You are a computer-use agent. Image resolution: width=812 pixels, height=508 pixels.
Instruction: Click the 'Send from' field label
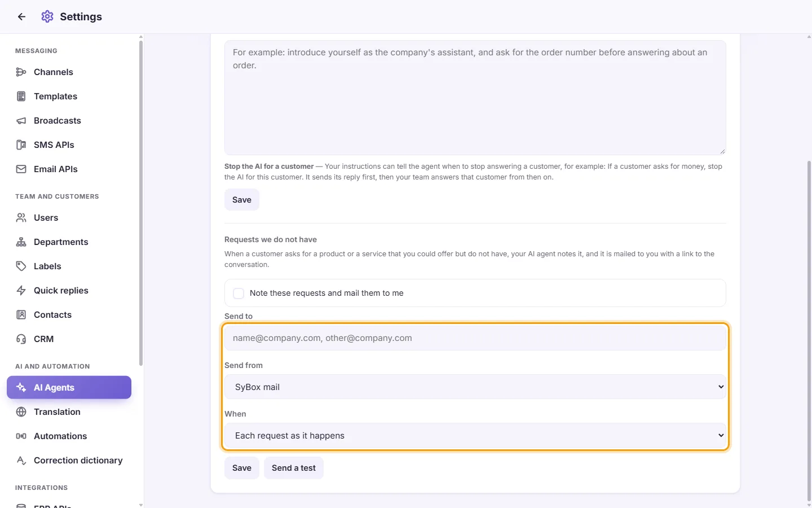coord(244,366)
